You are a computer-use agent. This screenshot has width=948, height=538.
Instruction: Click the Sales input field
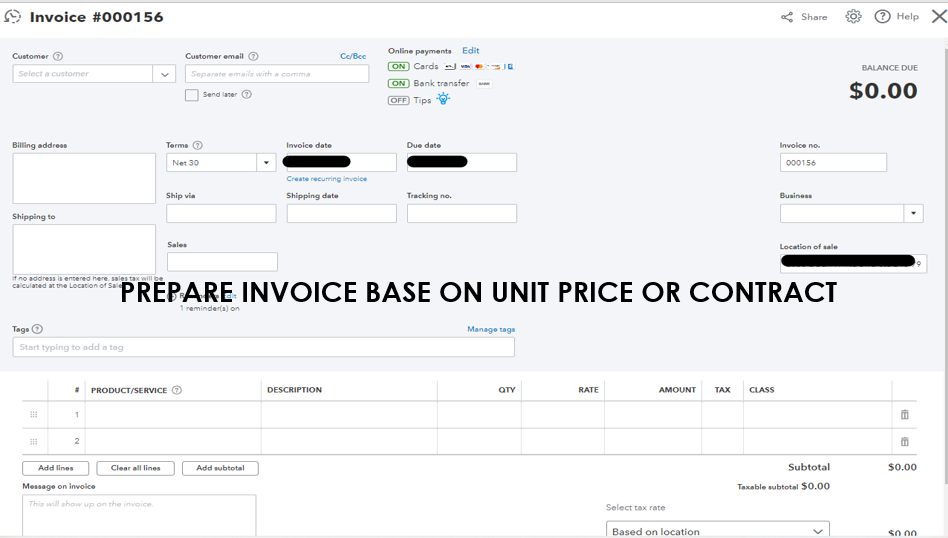pos(222,262)
